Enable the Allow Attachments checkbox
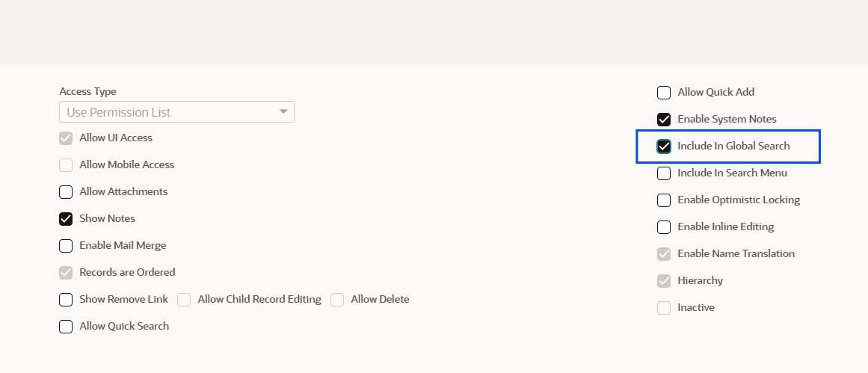The image size is (868, 373). (x=66, y=192)
